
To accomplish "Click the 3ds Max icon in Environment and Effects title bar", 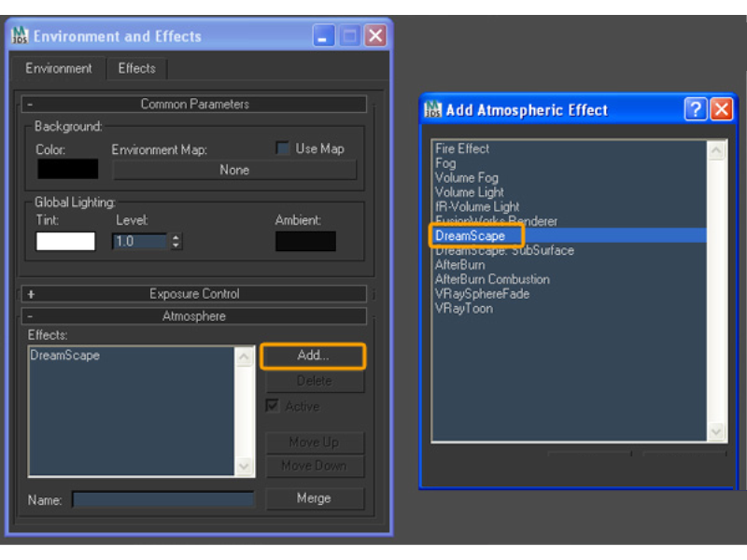I will point(20,35).
